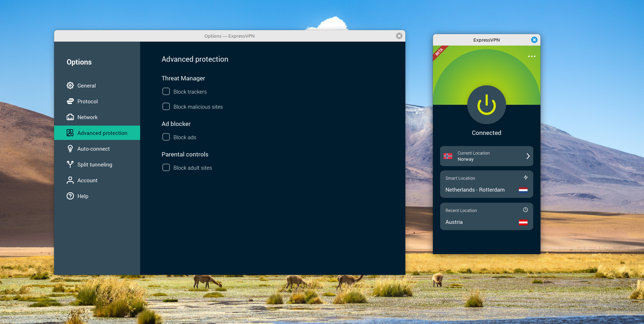
Task: Enable the Block ads checkbox
Action: click(166, 137)
